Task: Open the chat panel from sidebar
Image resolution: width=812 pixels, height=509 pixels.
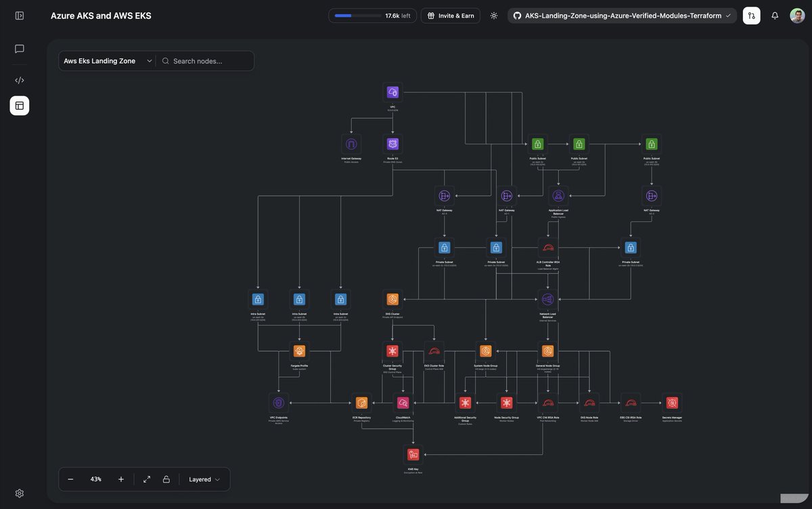Action: (x=20, y=49)
